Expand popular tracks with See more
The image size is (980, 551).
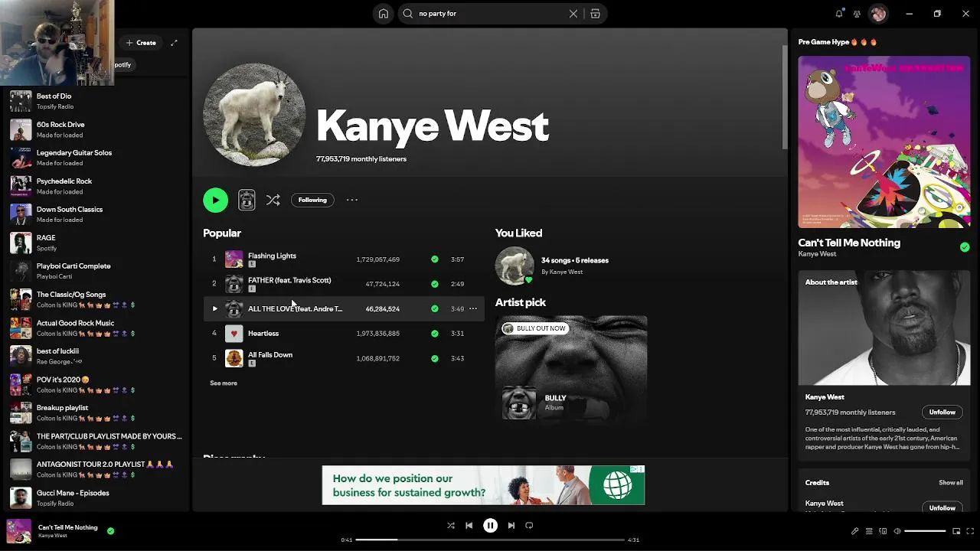tap(224, 383)
